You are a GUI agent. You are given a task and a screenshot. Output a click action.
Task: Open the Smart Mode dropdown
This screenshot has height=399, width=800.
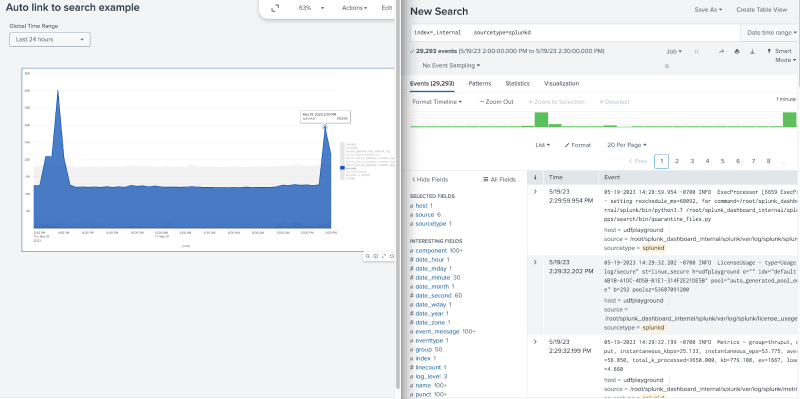pyautogui.click(x=781, y=56)
